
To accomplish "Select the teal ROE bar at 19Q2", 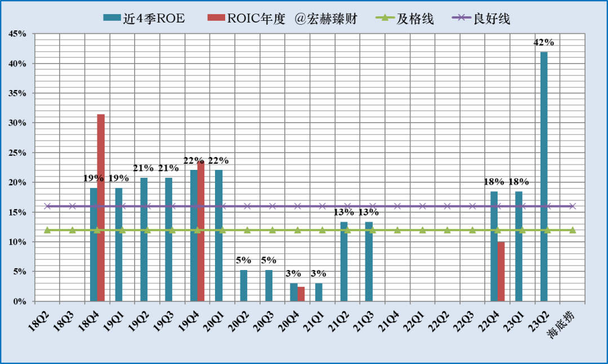I will [144, 240].
